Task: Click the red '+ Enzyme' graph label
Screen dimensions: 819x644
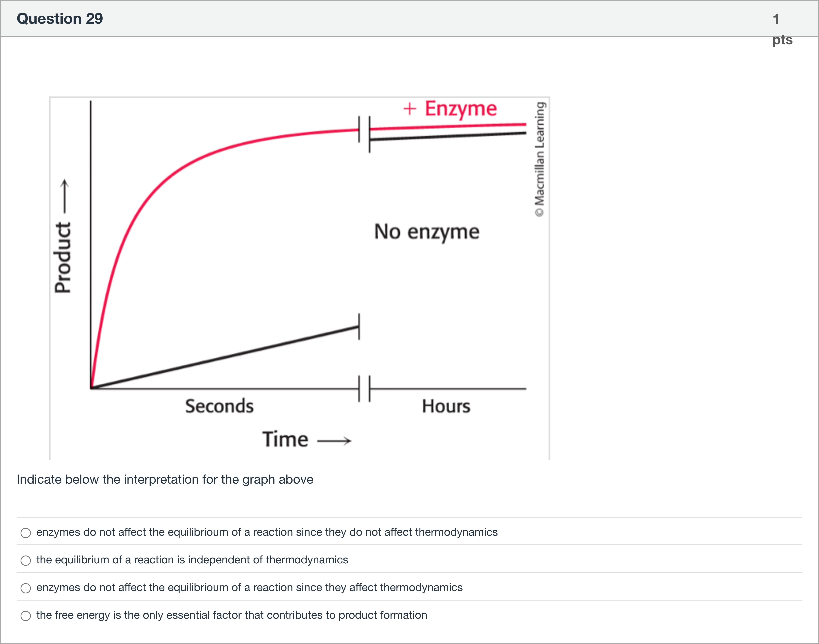Action: [450, 109]
